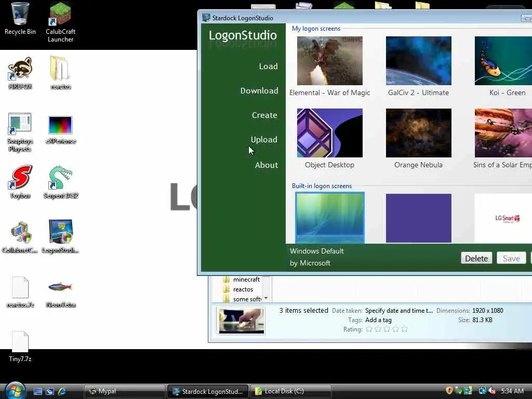532x399 pixels.
Task: Click the '1920 x 1080' dimensions value
Action: pyautogui.click(x=487, y=311)
